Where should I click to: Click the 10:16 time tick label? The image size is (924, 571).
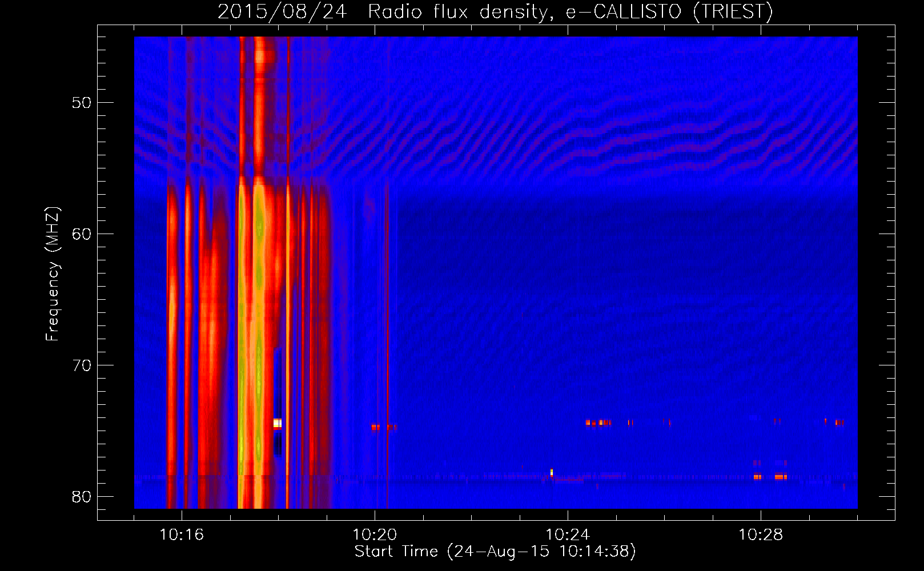point(182,535)
